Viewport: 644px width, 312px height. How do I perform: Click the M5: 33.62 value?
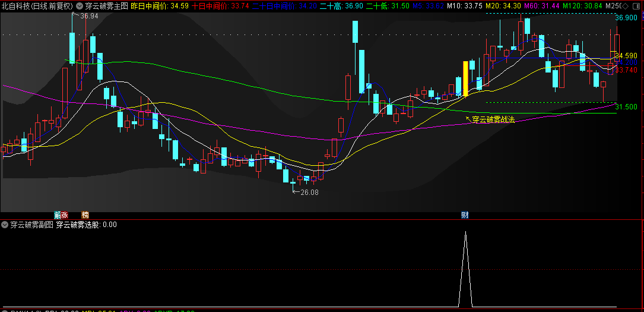pyautogui.click(x=428, y=6)
